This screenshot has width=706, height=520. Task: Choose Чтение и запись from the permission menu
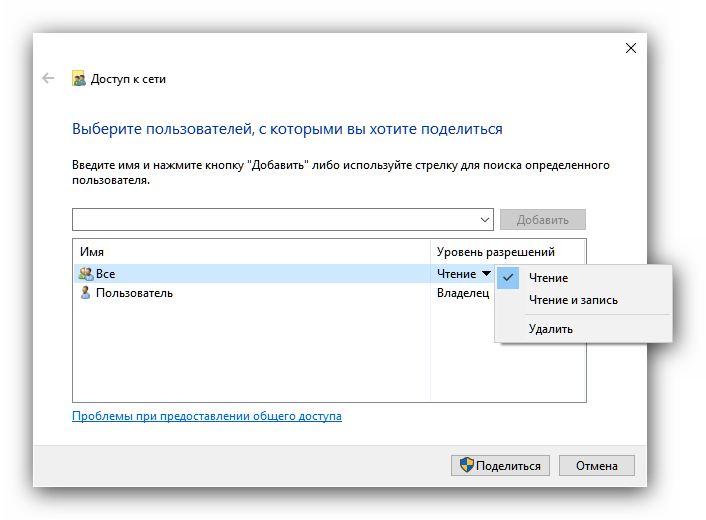coord(573,300)
